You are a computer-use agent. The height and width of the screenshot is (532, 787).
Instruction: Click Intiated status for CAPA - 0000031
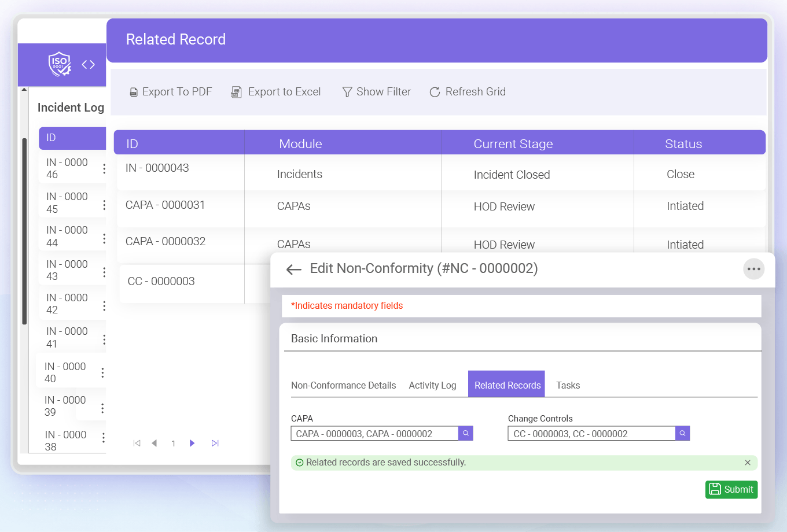point(685,206)
